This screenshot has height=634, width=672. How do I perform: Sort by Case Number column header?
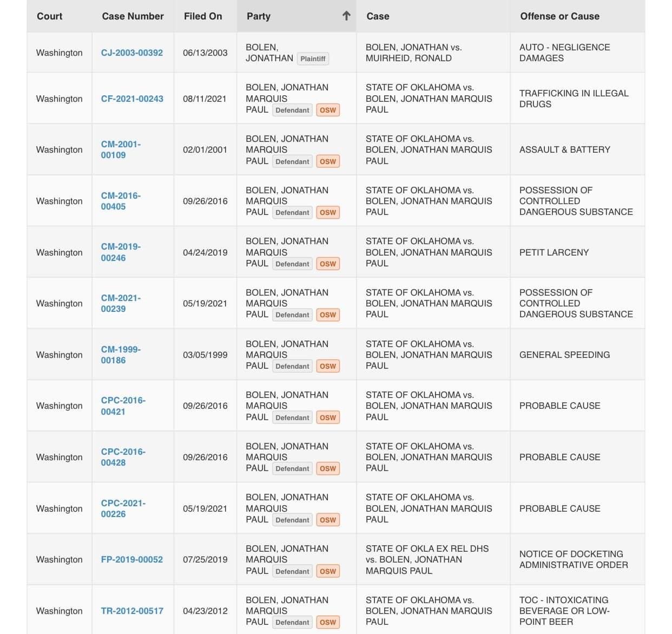pos(133,16)
